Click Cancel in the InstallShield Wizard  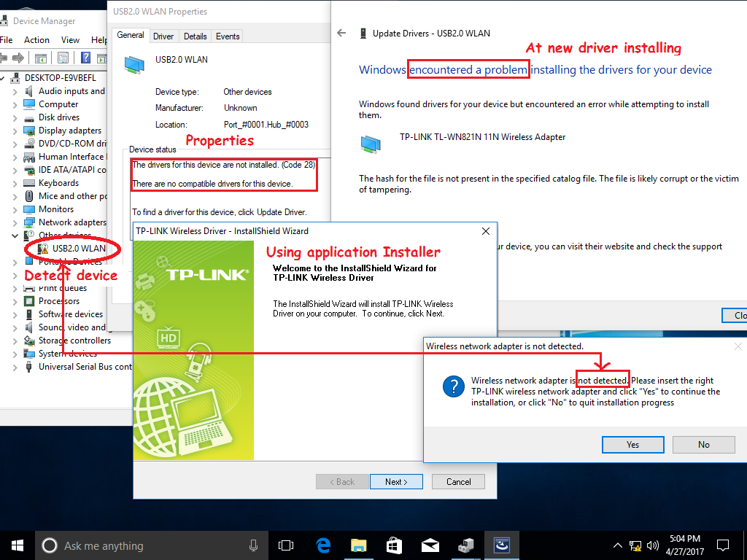458,481
